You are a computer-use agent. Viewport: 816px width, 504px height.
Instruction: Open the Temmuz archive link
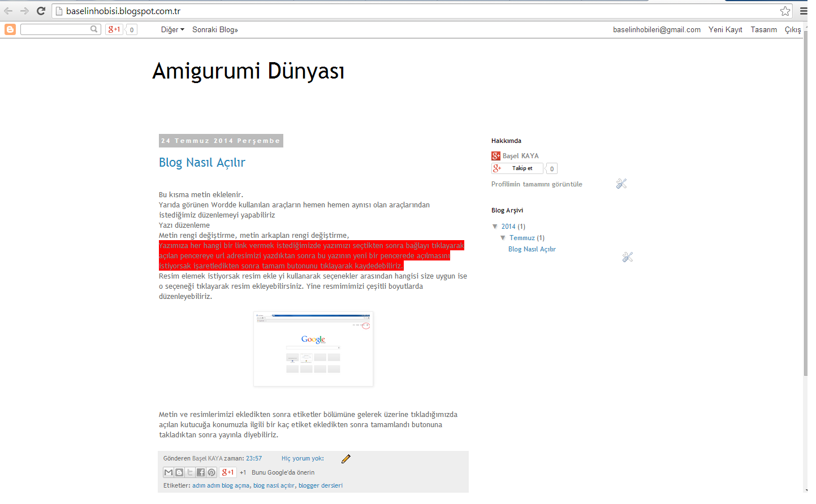[522, 238]
